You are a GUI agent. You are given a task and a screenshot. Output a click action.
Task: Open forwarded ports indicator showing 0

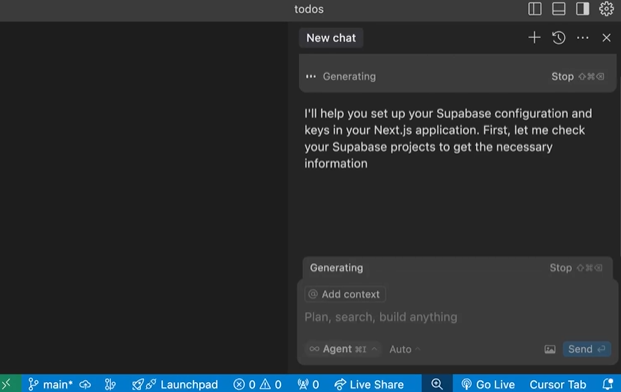[x=308, y=384]
